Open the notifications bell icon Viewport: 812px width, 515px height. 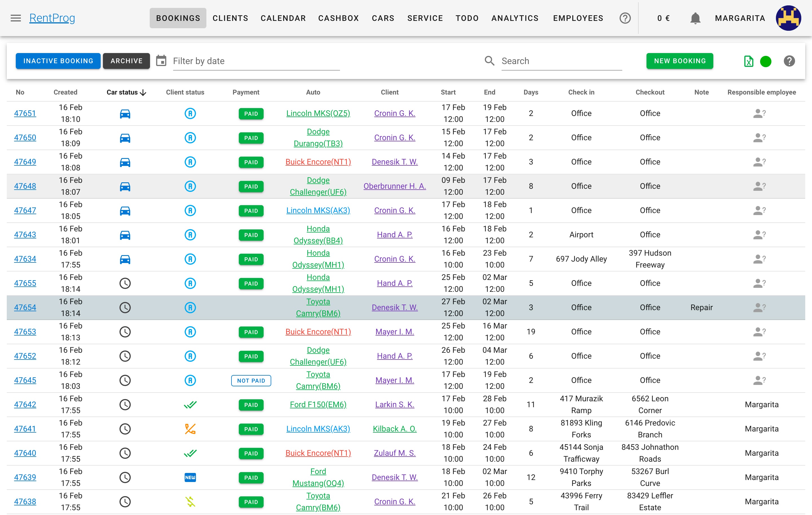(x=695, y=18)
